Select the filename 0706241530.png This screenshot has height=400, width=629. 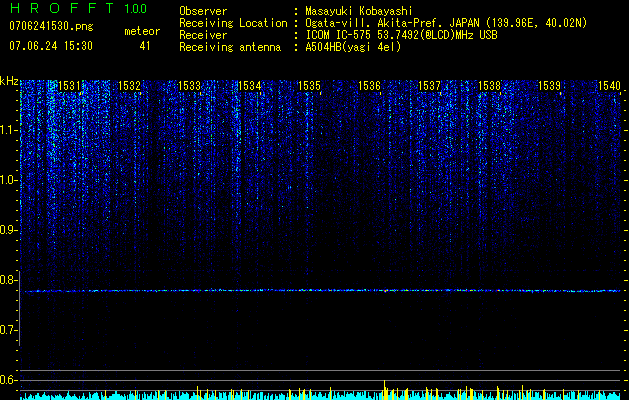pyautogui.click(x=51, y=26)
